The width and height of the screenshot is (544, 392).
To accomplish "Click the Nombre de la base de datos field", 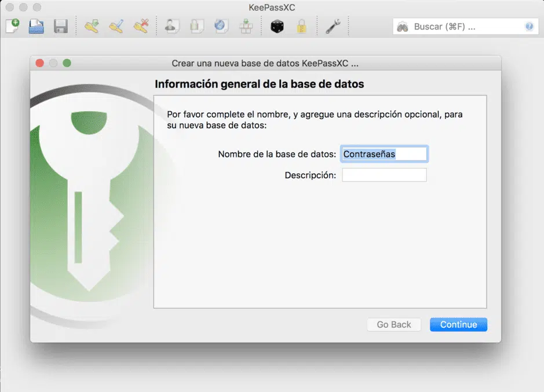I will 385,154.
